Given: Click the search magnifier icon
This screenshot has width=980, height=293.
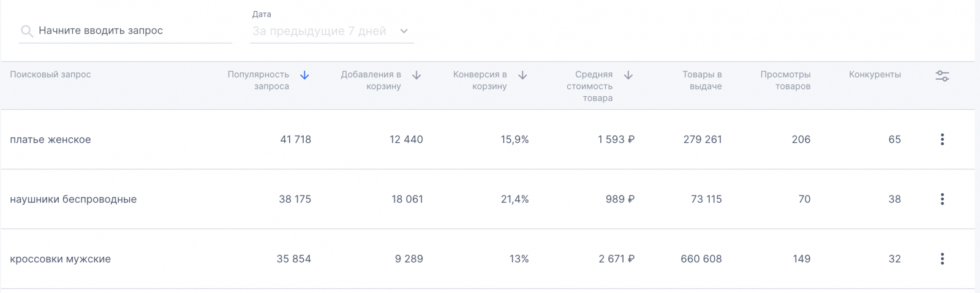Looking at the screenshot, I should [x=26, y=31].
